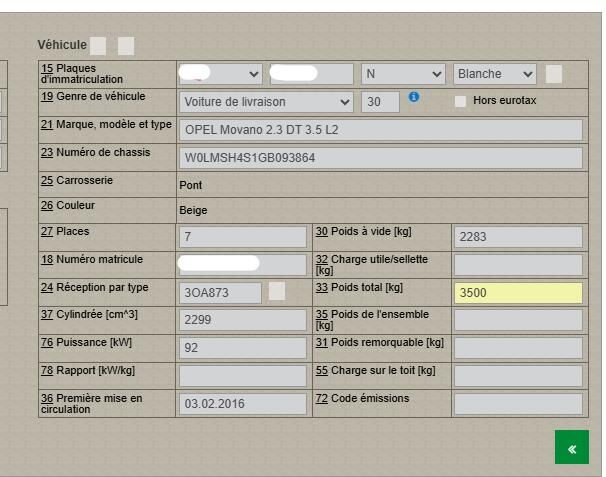
Task: Click the square button beside Réception par type field
Action: click(x=277, y=291)
